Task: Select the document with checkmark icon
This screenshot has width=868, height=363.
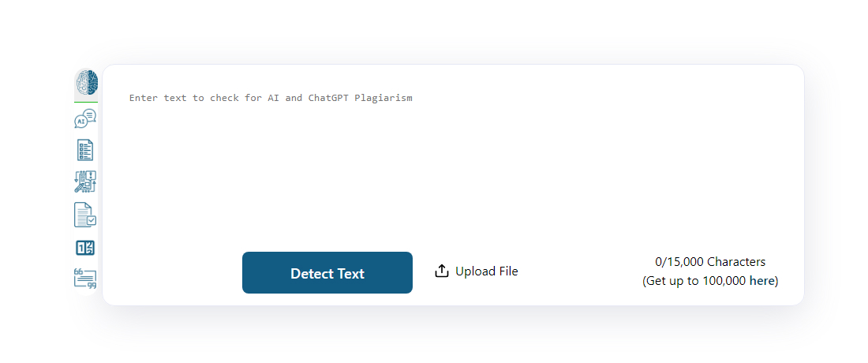Action: pos(85,215)
